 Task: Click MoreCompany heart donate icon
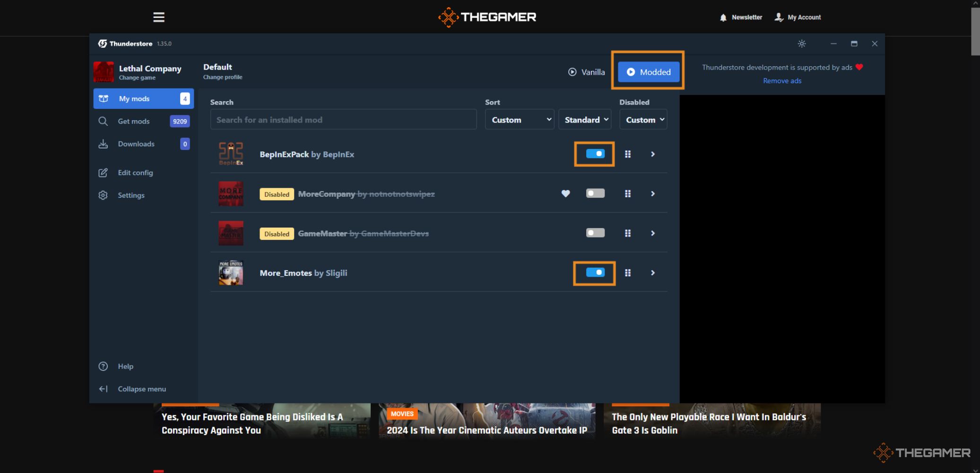(x=565, y=193)
